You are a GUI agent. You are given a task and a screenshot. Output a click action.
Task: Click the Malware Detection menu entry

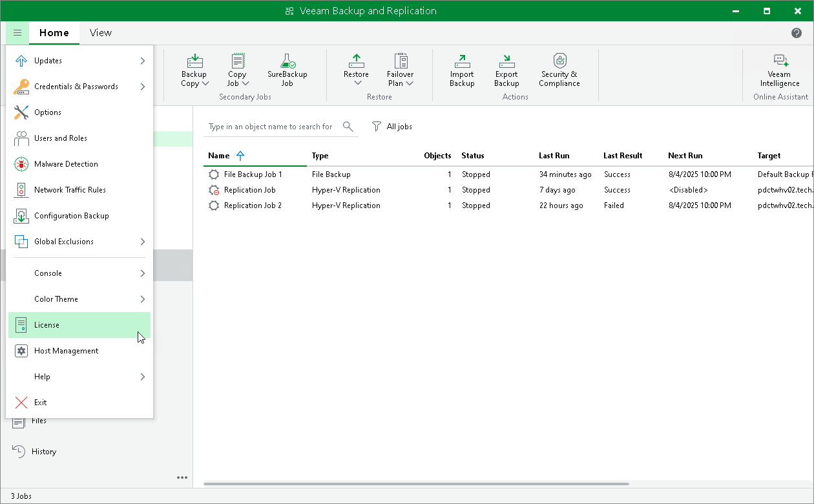79,164
